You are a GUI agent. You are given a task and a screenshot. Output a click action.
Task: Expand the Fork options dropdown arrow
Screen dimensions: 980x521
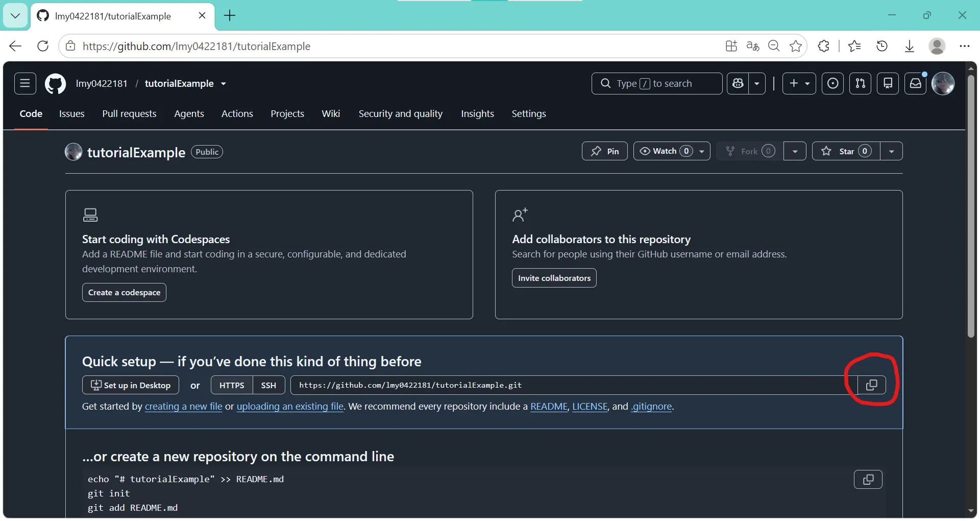click(795, 151)
